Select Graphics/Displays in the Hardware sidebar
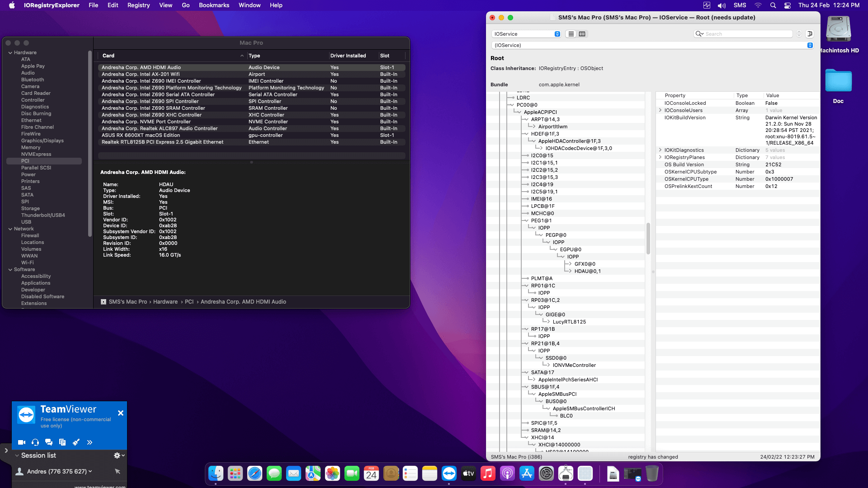The image size is (868, 488). click(x=42, y=141)
